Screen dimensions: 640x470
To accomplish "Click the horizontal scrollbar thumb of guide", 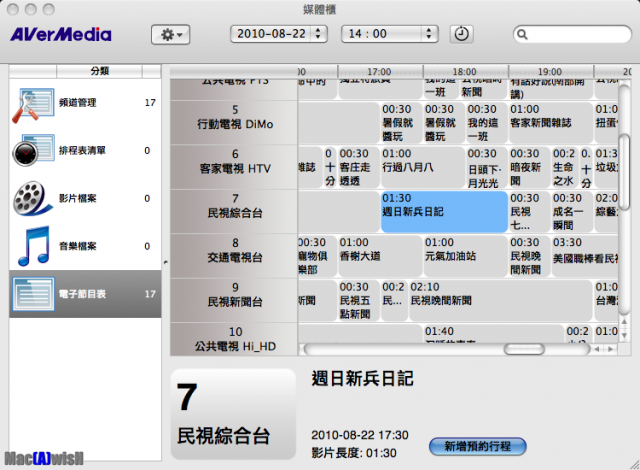I will pyautogui.click(x=524, y=349).
